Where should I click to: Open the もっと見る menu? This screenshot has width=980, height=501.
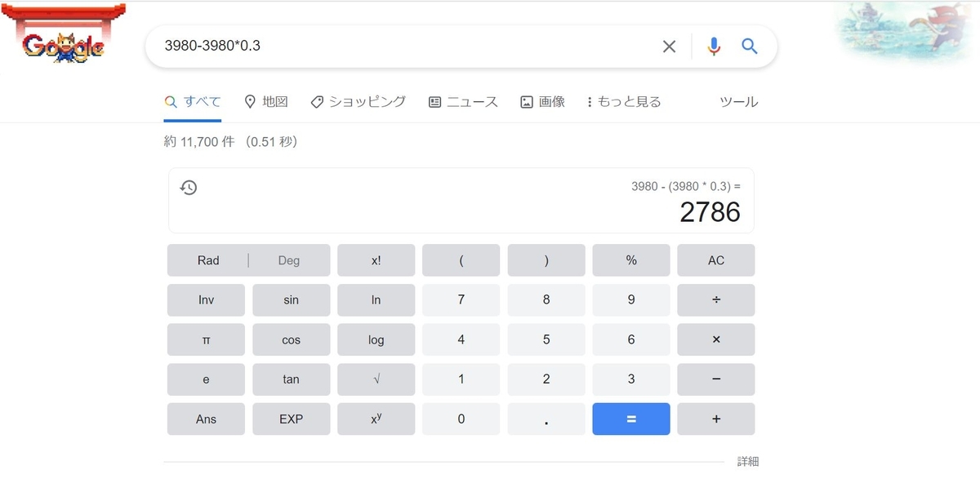click(x=623, y=101)
